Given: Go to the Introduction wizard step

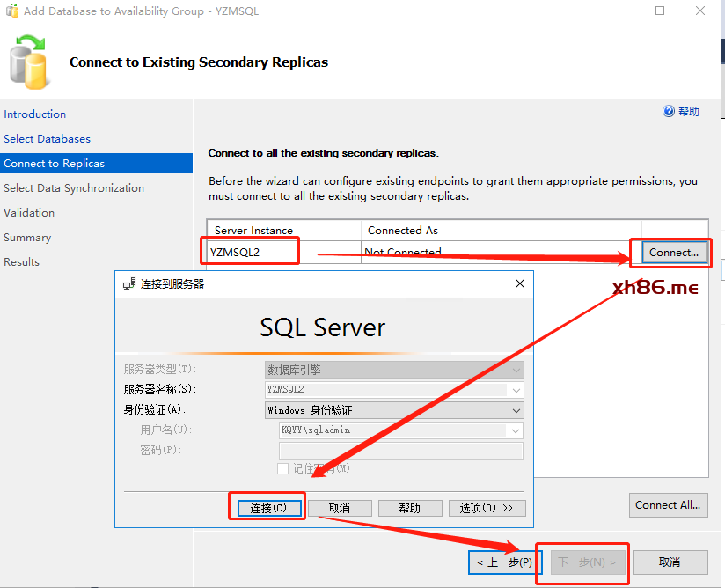Looking at the screenshot, I should click(35, 114).
